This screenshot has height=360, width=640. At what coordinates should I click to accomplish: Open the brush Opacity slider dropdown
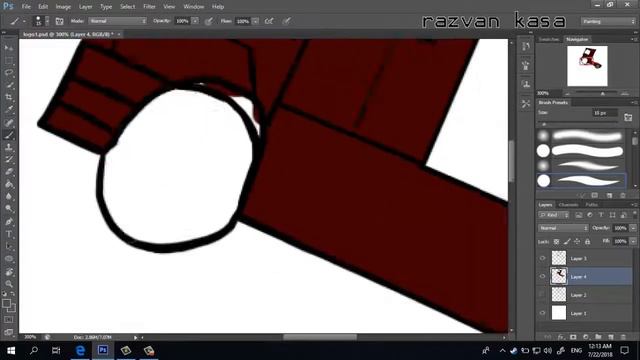click(x=195, y=21)
